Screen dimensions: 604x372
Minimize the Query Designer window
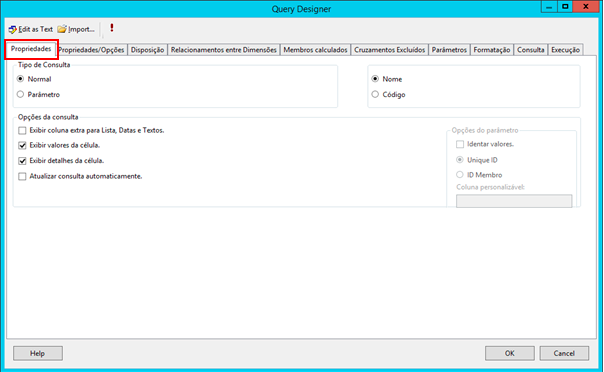pyautogui.click(x=549, y=7)
